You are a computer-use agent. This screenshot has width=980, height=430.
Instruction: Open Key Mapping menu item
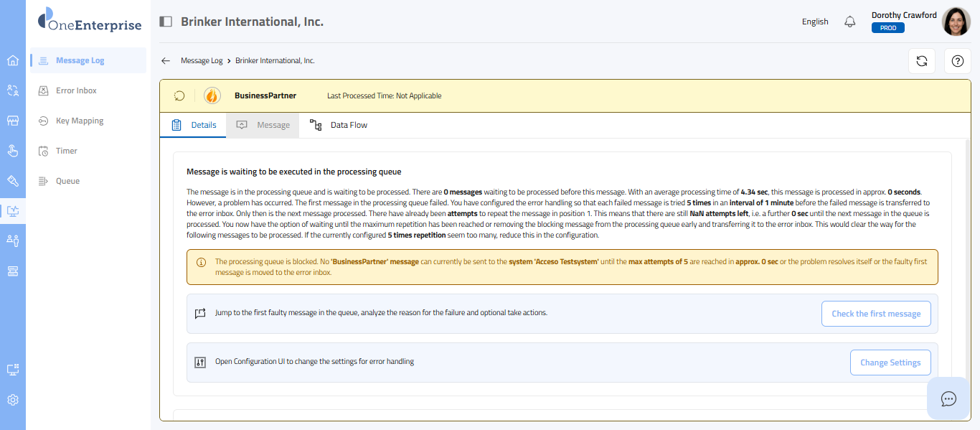(80, 121)
